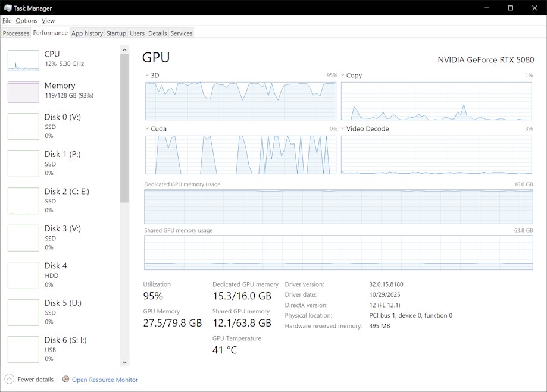Click the 16.0 GB dedicated graph maximum label

click(x=523, y=184)
